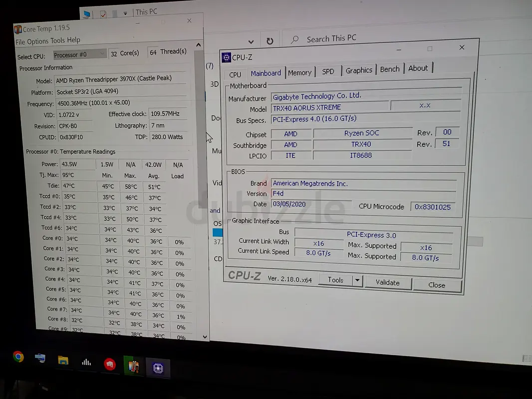Click the File Explorer taskbar icon
Screen dimensions: 532x399
63,360
